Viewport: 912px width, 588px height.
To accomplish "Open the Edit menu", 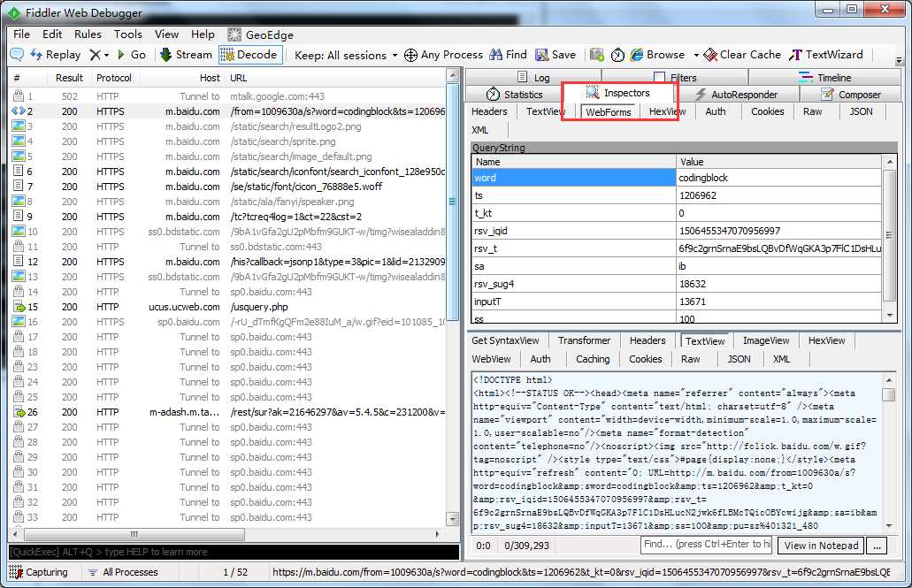I will 52,34.
